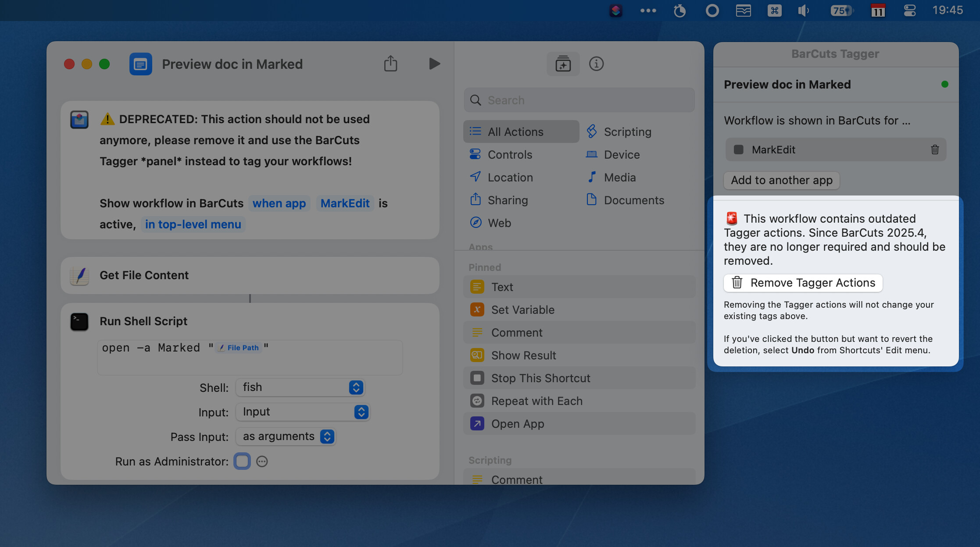Open the calendar icon in the menu bar
The height and width of the screenshot is (547, 980).
pyautogui.click(x=878, y=11)
